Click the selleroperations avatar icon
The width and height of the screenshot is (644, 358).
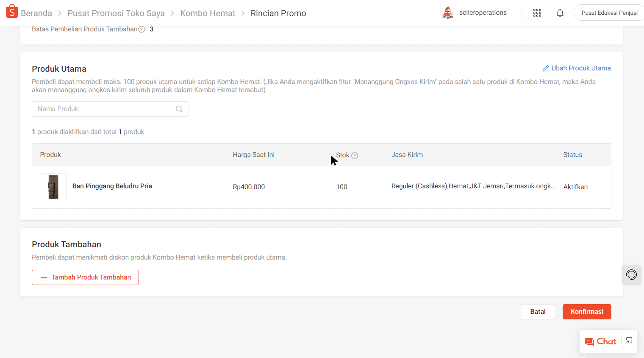(x=448, y=13)
